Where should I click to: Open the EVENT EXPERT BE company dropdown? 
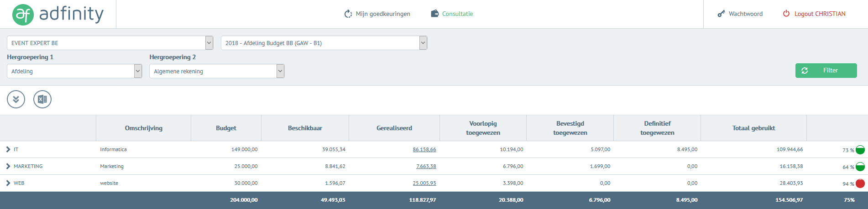tap(110, 43)
